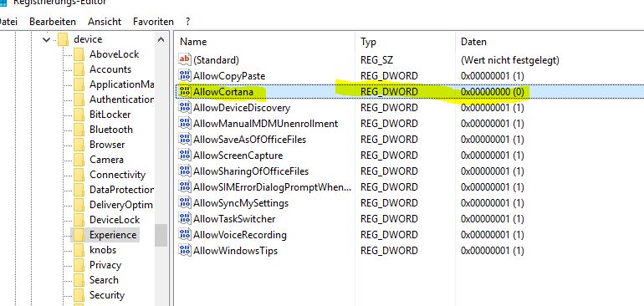Click the AboveLock folder icon
644x306 pixels.
(x=79, y=54)
